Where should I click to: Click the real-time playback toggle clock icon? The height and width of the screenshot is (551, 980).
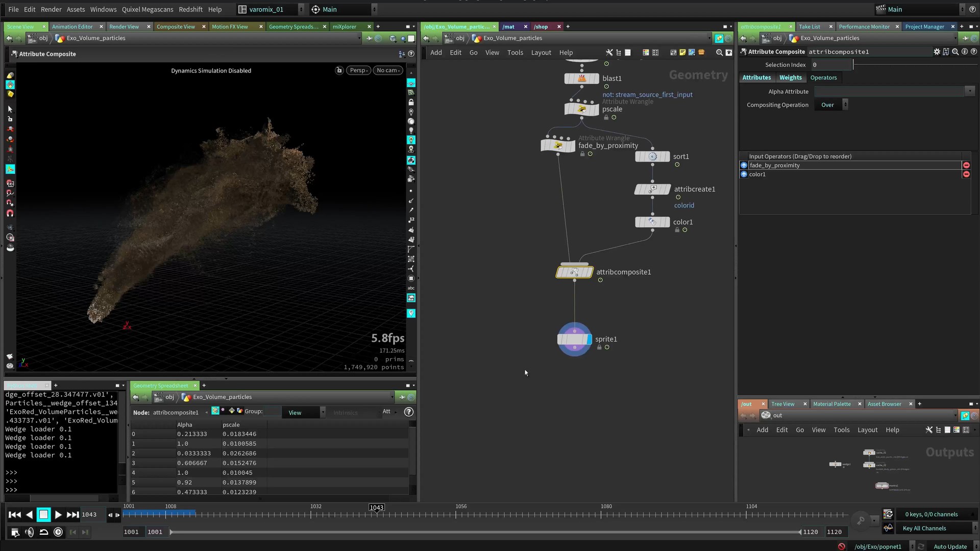(x=58, y=532)
